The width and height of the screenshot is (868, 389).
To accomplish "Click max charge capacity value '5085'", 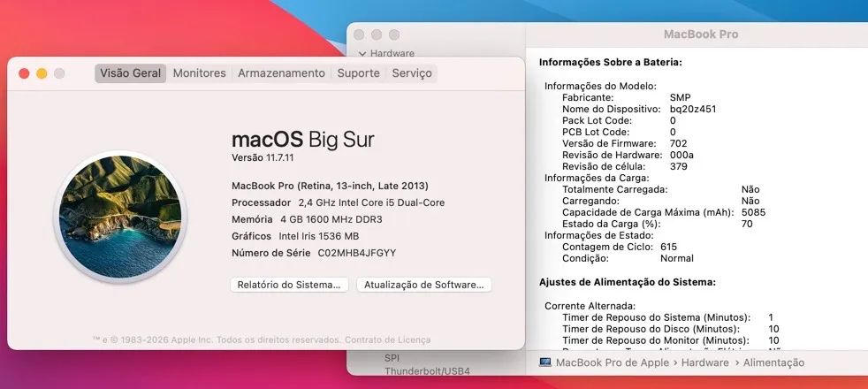I will 753,212.
